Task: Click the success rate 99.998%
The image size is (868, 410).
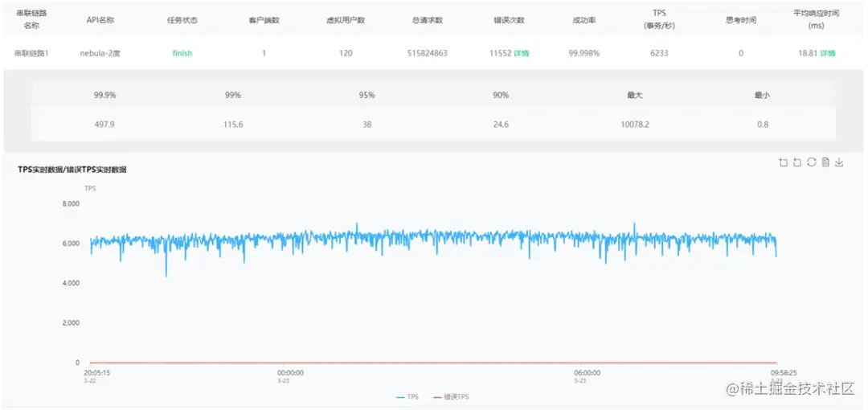Action: [x=584, y=53]
